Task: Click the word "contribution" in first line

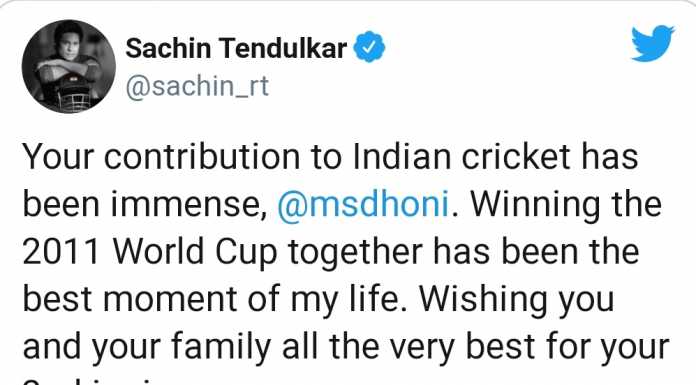Action: tap(202, 157)
